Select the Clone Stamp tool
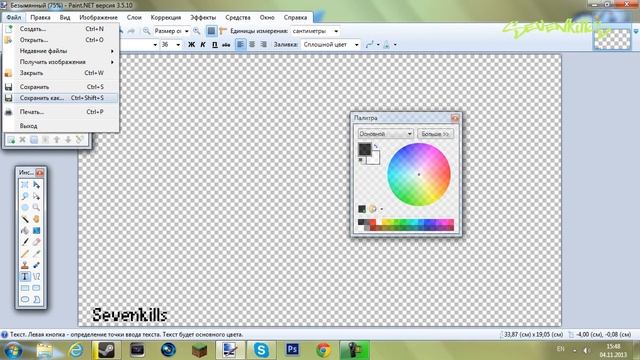The image size is (640, 360). [25, 265]
